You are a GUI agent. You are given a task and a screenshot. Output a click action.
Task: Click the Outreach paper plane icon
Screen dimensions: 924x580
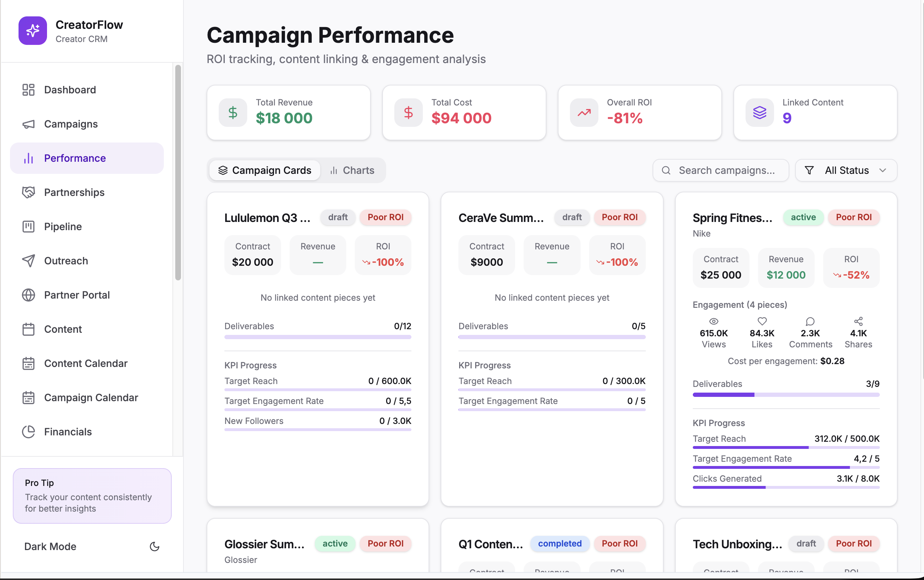pyautogui.click(x=28, y=261)
